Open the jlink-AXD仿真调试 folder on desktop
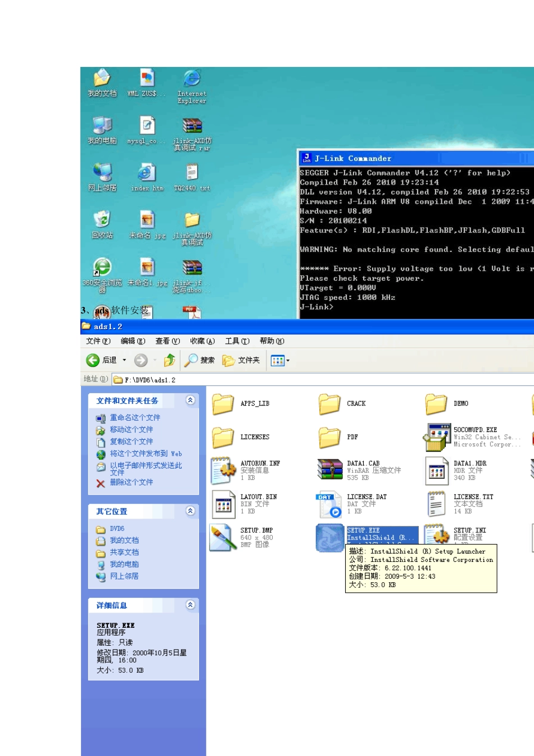 [x=192, y=228]
